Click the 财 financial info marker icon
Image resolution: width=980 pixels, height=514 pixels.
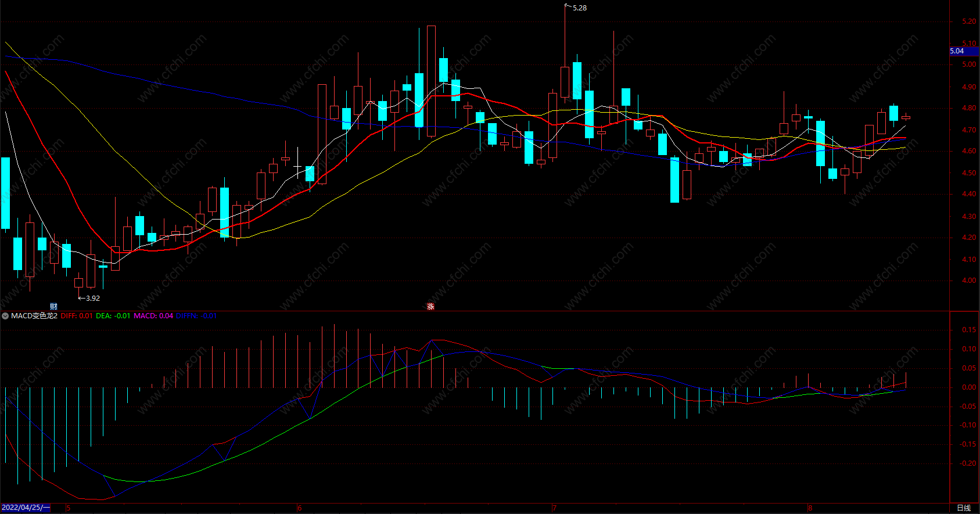[x=53, y=307]
